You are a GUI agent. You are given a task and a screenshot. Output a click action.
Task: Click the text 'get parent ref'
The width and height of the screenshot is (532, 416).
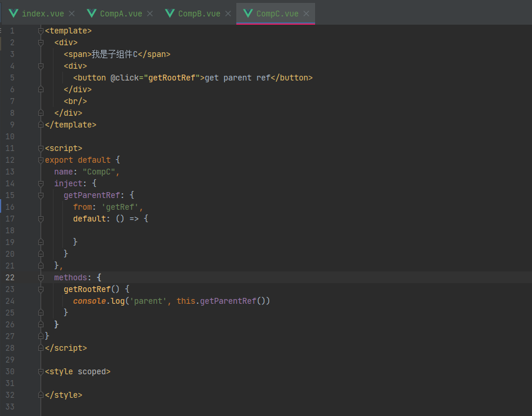click(237, 78)
